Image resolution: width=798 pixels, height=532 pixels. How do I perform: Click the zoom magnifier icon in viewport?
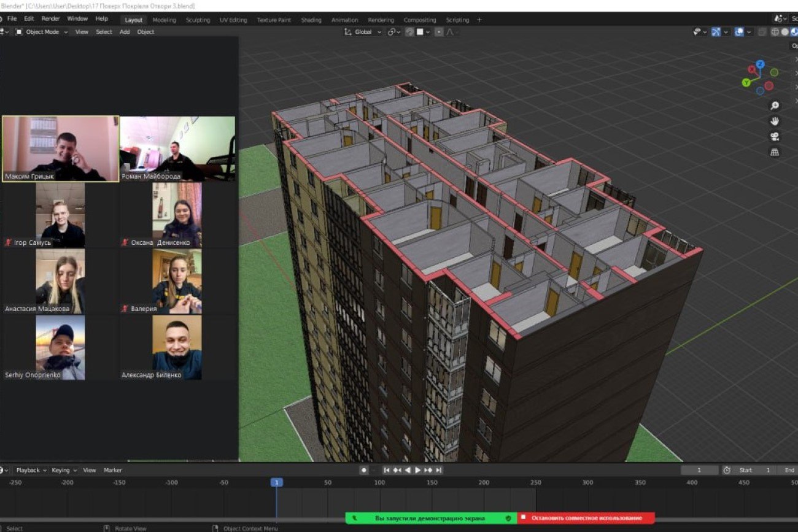775,106
